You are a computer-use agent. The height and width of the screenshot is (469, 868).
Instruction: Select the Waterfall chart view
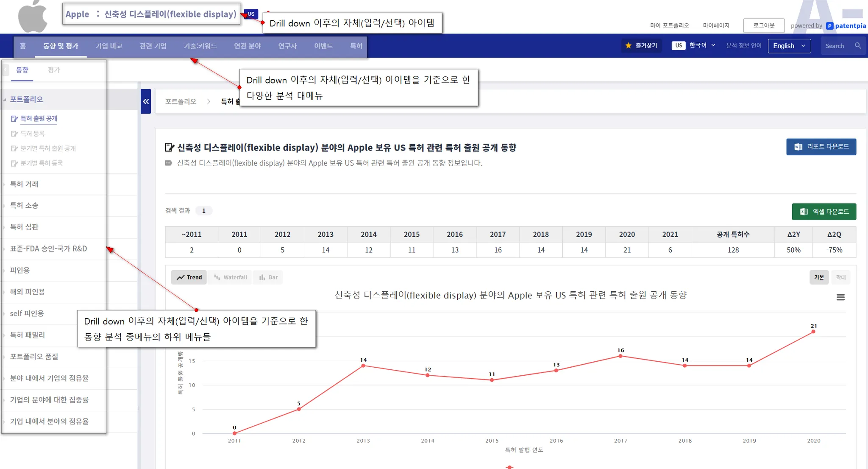tap(231, 277)
